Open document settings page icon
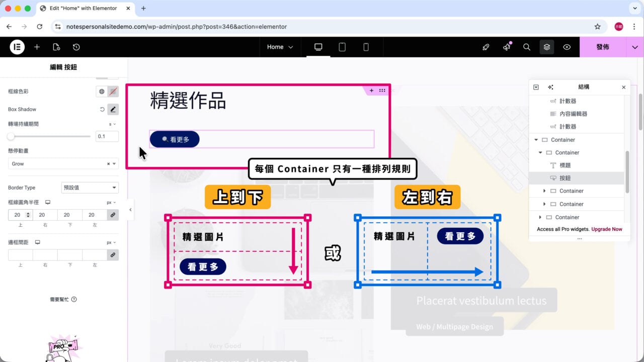Screen dimensions: 644x362 [56, 47]
